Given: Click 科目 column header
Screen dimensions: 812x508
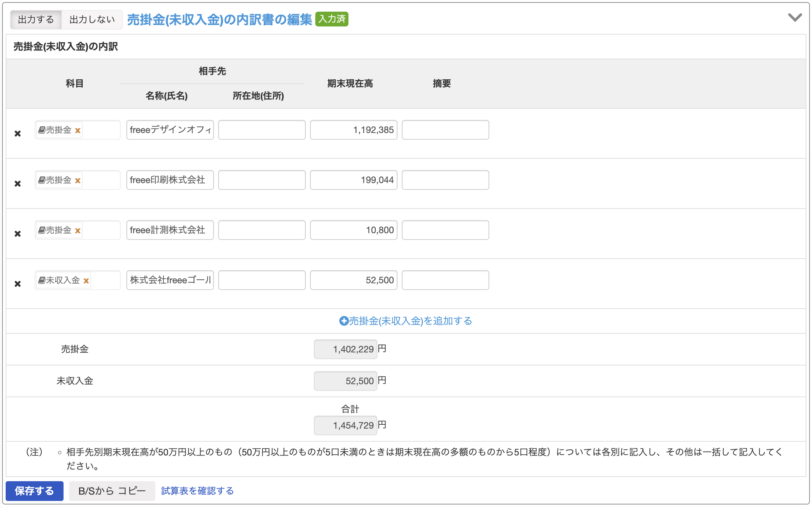Looking at the screenshot, I should pyautogui.click(x=75, y=84).
